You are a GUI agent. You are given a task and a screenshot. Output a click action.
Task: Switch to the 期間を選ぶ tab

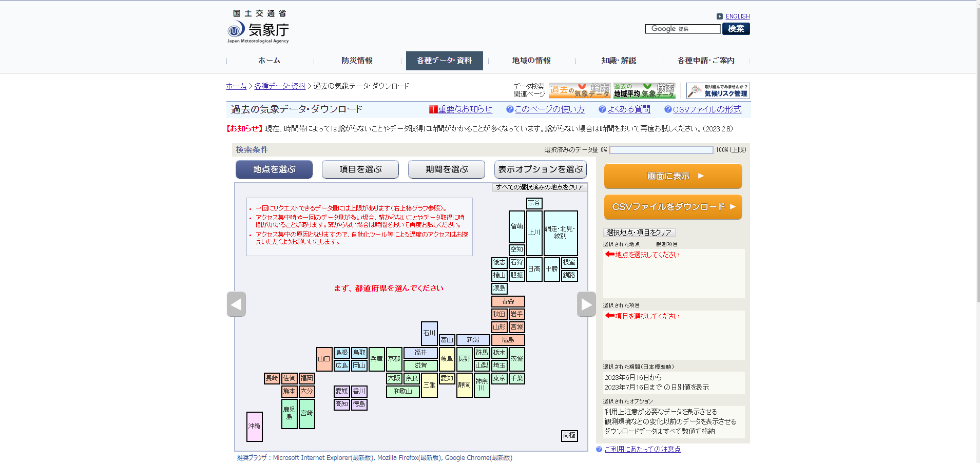(x=446, y=169)
